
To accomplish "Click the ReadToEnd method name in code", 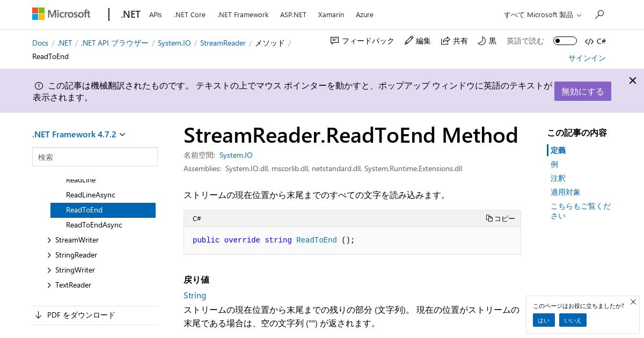I will [317, 240].
